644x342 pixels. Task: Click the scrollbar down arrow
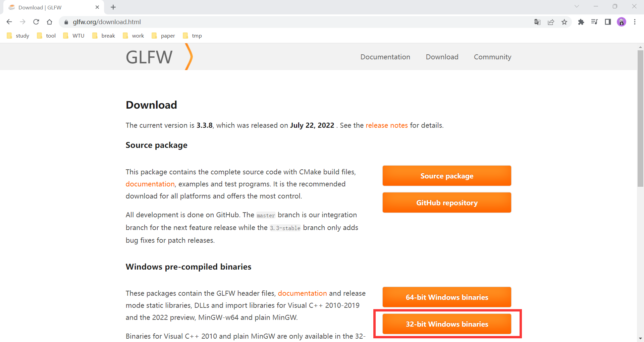pyautogui.click(x=640, y=339)
